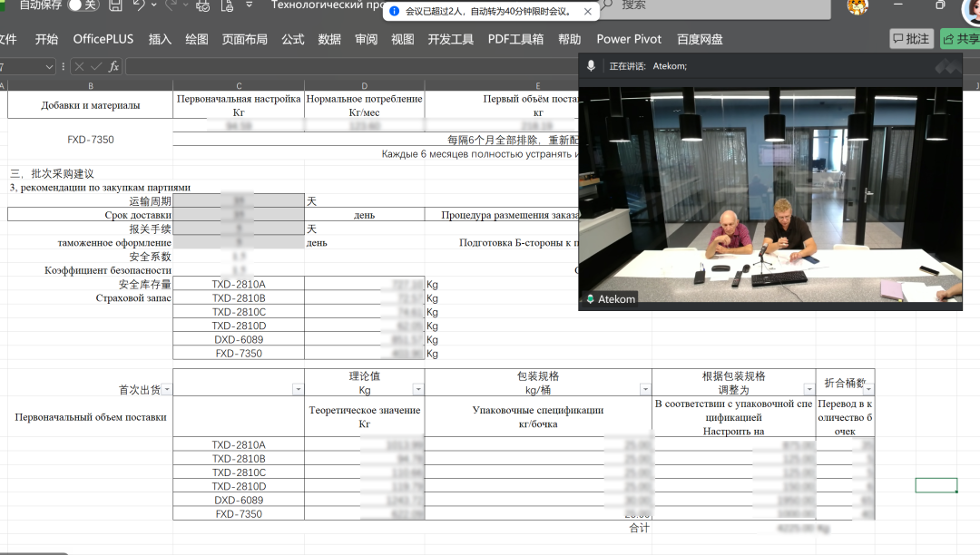Select column D header
This screenshot has width=980, height=555.
click(x=365, y=85)
